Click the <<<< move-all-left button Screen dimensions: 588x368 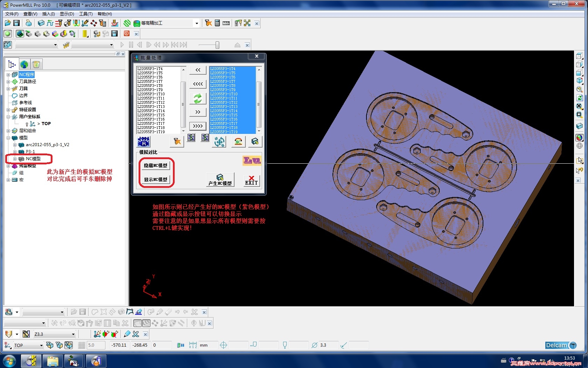(198, 84)
